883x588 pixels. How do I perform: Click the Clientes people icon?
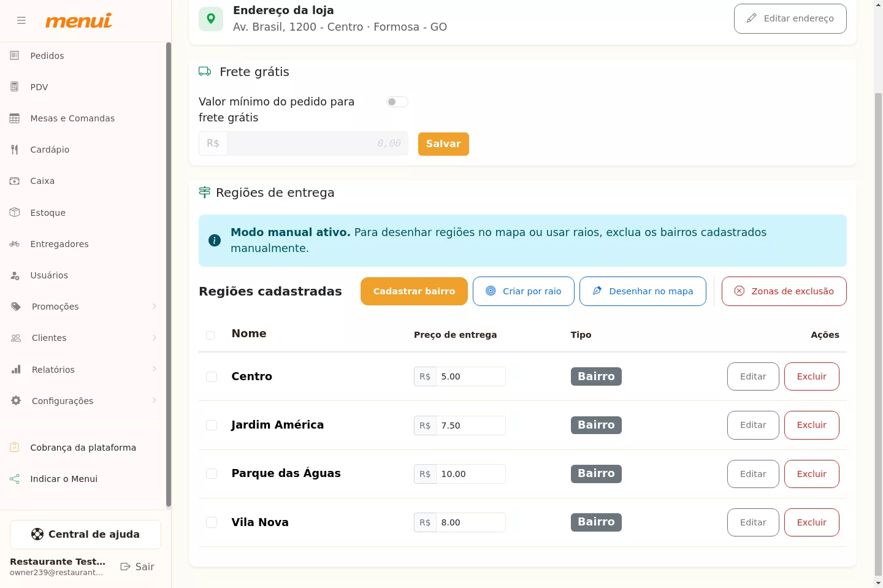tap(16, 338)
